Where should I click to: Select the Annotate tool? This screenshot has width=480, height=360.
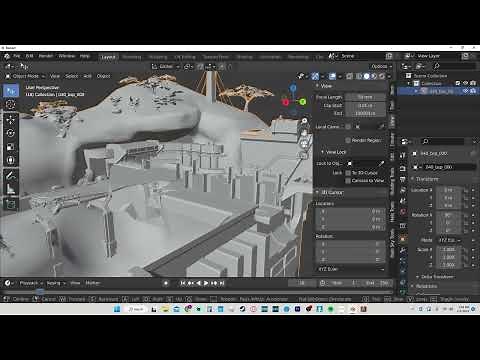(11, 175)
